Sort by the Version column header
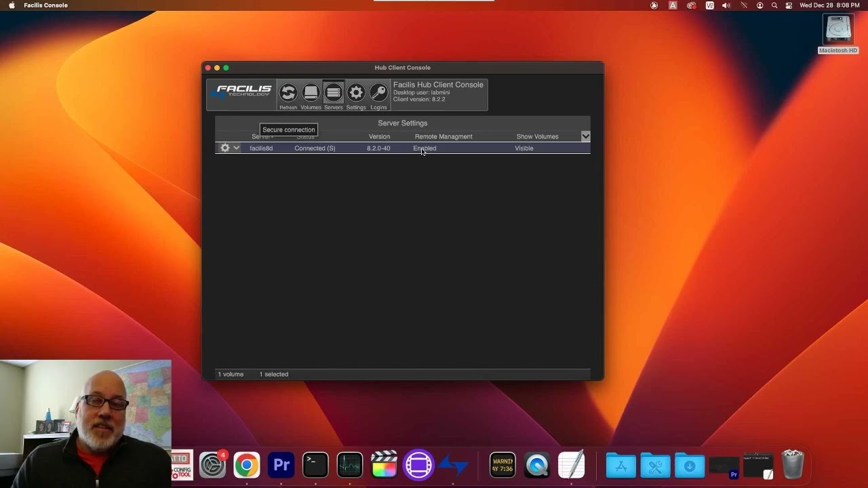 (x=379, y=137)
